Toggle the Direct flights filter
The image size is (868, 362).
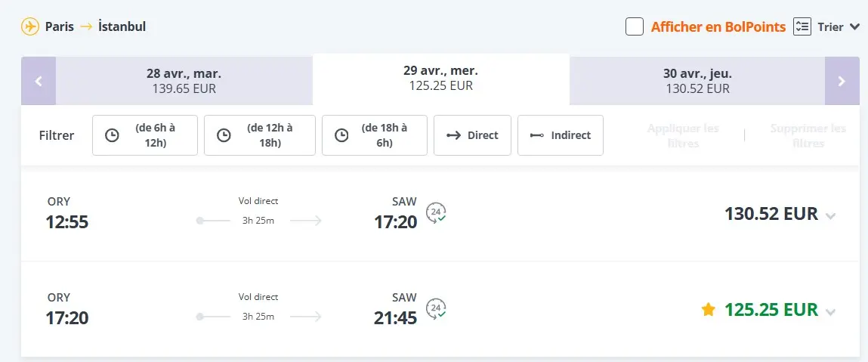[x=473, y=135]
